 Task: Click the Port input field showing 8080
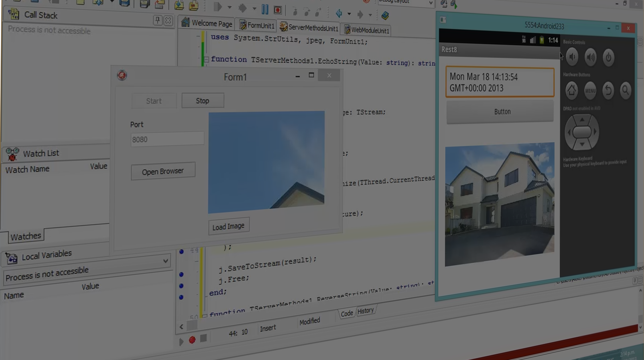(167, 139)
